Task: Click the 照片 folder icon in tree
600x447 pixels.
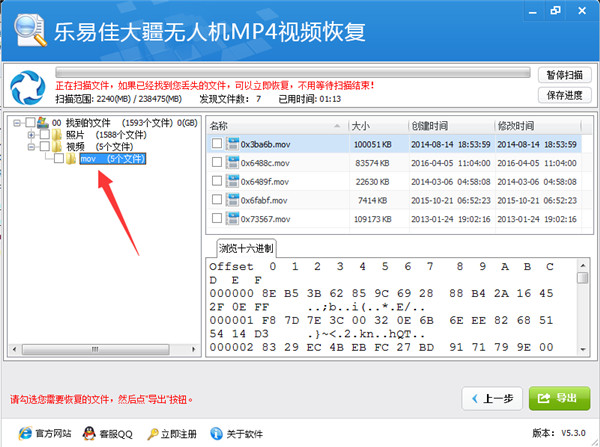Action: pyautogui.click(x=57, y=134)
